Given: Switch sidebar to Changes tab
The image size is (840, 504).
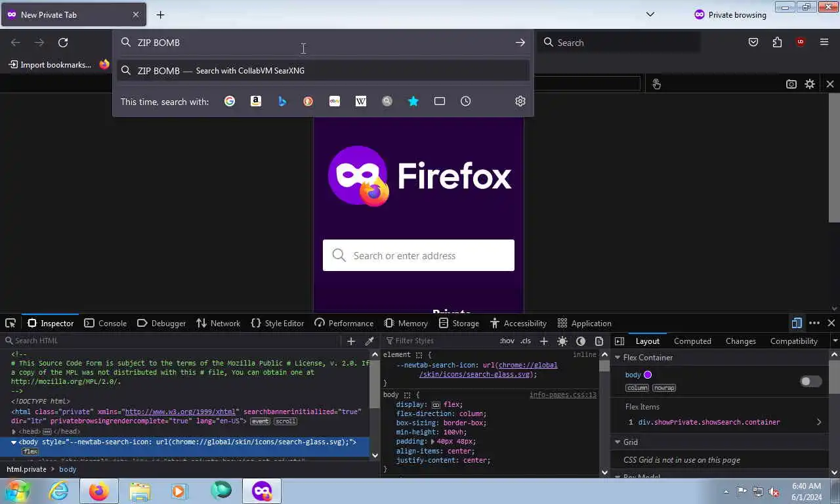Looking at the screenshot, I should click(741, 341).
